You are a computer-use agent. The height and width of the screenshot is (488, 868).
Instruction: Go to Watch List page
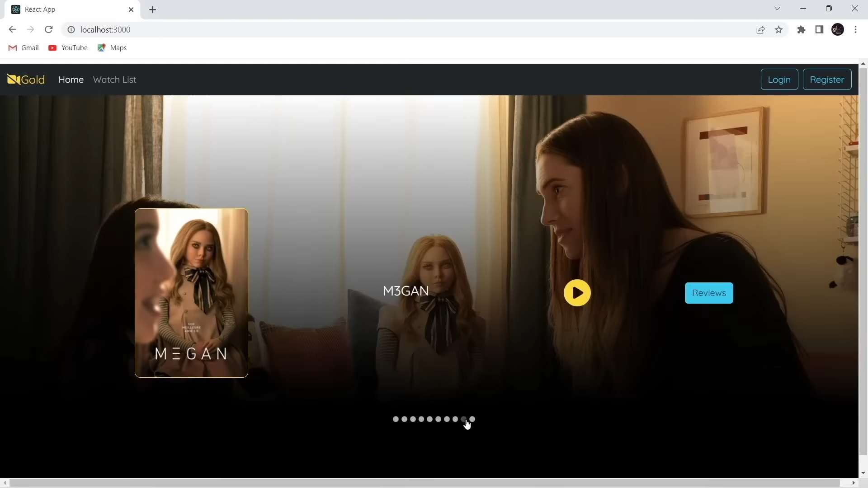point(114,80)
